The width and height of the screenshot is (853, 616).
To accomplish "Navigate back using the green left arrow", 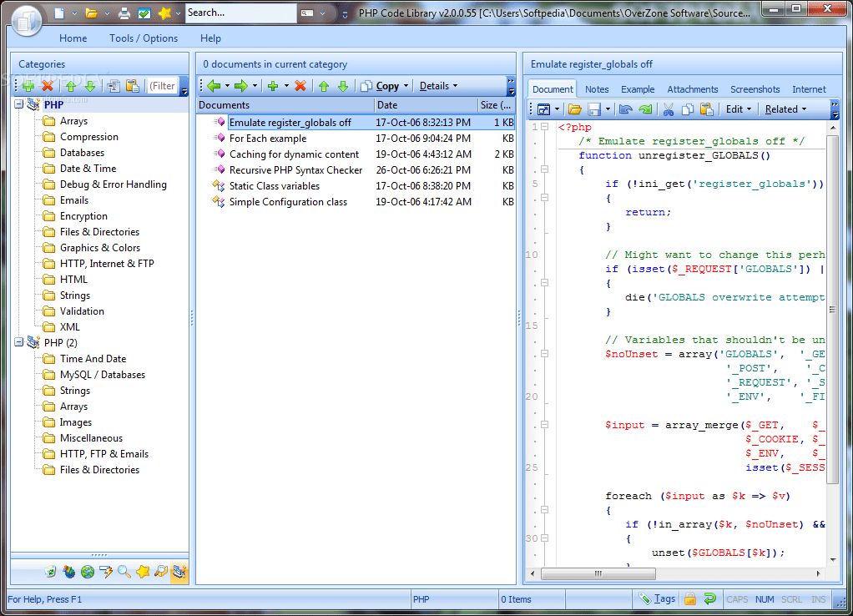I will point(215,85).
